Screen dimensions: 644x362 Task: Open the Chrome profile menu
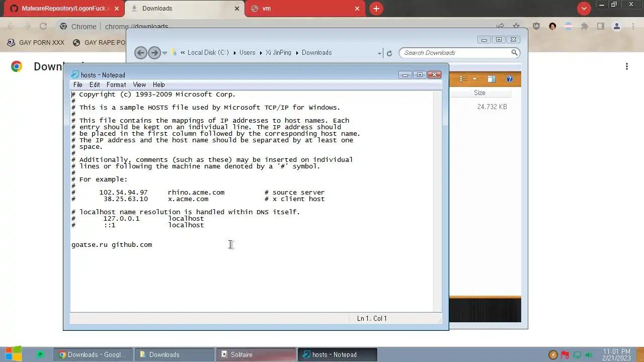[x=617, y=26]
